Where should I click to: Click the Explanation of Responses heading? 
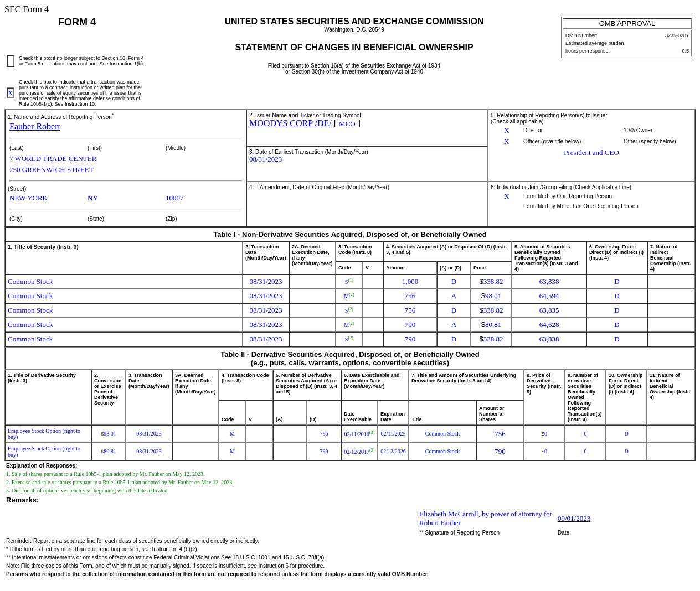pyautogui.click(x=42, y=466)
